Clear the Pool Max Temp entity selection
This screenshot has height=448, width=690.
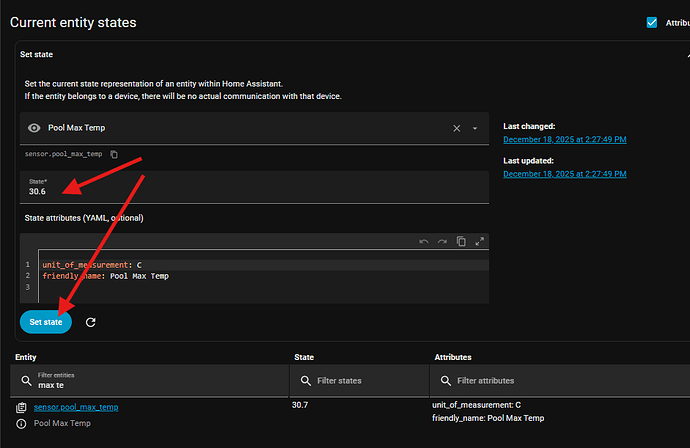click(x=457, y=129)
